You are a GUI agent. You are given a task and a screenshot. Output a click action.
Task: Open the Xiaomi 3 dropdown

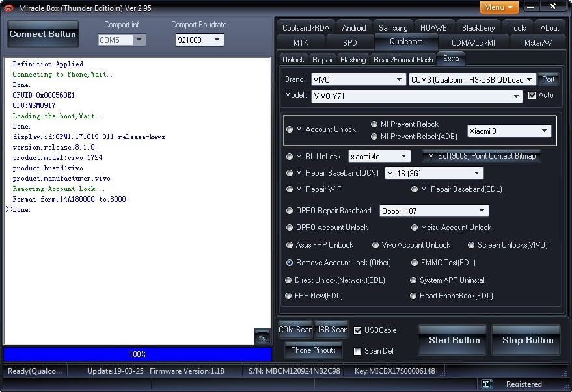click(509, 131)
